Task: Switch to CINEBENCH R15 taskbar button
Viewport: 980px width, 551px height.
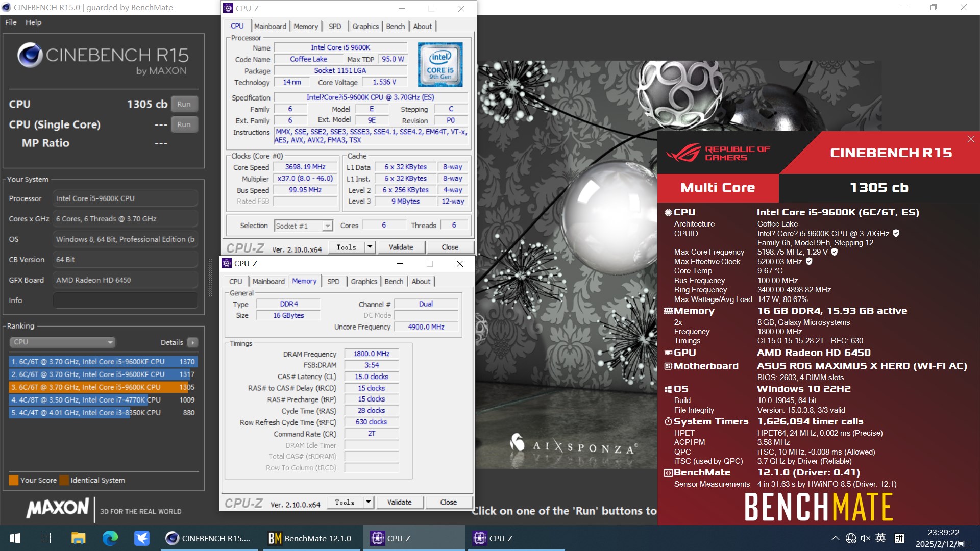Action: (x=210, y=538)
